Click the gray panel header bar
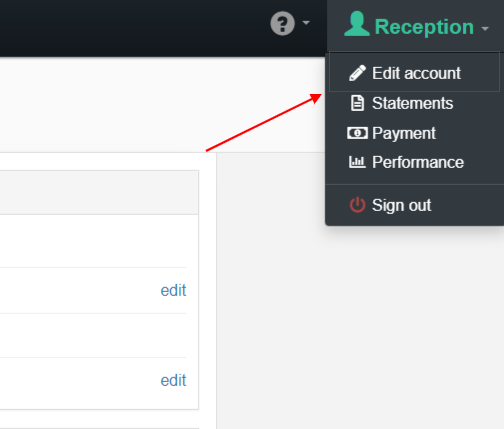Screen dimensions: 504x429 click(99, 193)
